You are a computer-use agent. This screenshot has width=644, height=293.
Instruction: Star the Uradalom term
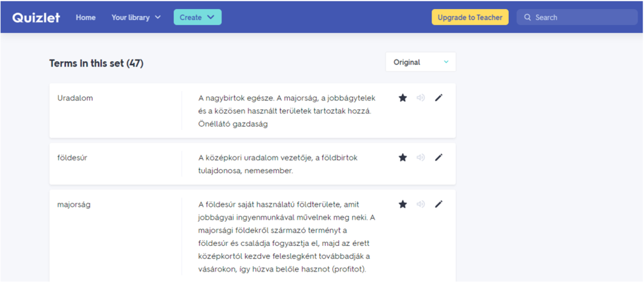(402, 98)
